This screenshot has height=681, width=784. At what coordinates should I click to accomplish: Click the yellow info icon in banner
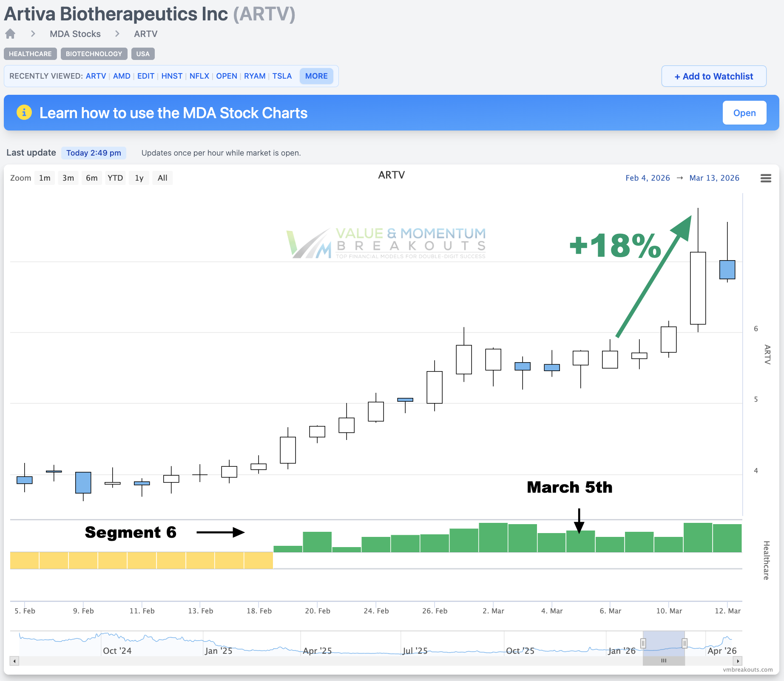24,112
